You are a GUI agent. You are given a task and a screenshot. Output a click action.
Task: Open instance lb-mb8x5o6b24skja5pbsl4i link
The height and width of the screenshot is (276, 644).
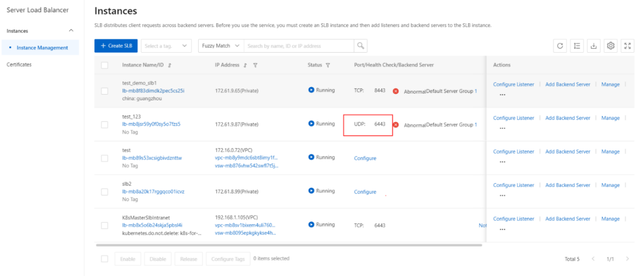click(152, 225)
